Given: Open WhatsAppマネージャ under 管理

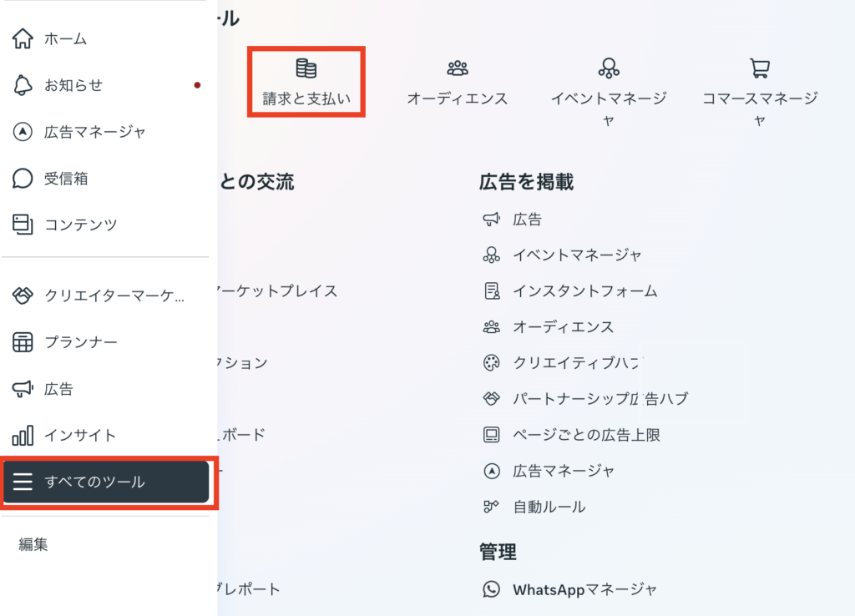Looking at the screenshot, I should coord(584,589).
